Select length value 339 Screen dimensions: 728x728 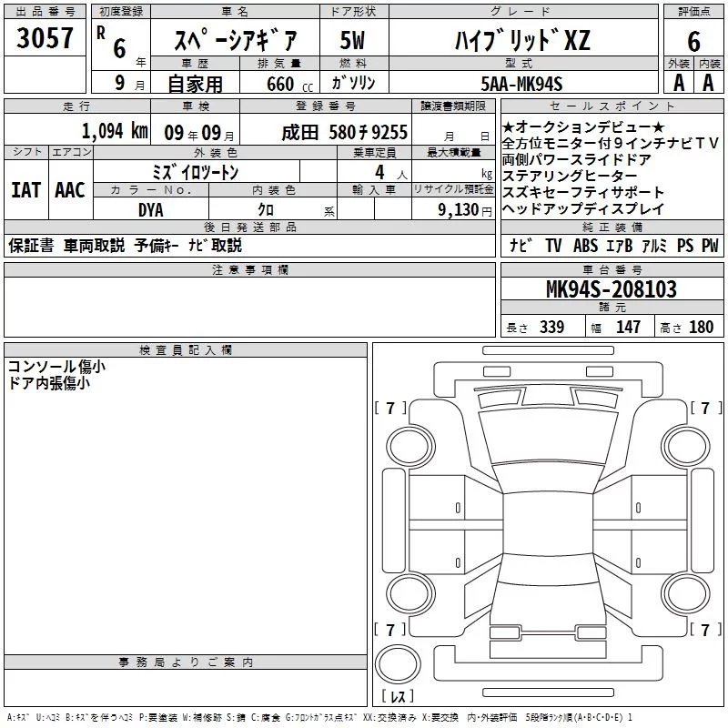tap(551, 327)
